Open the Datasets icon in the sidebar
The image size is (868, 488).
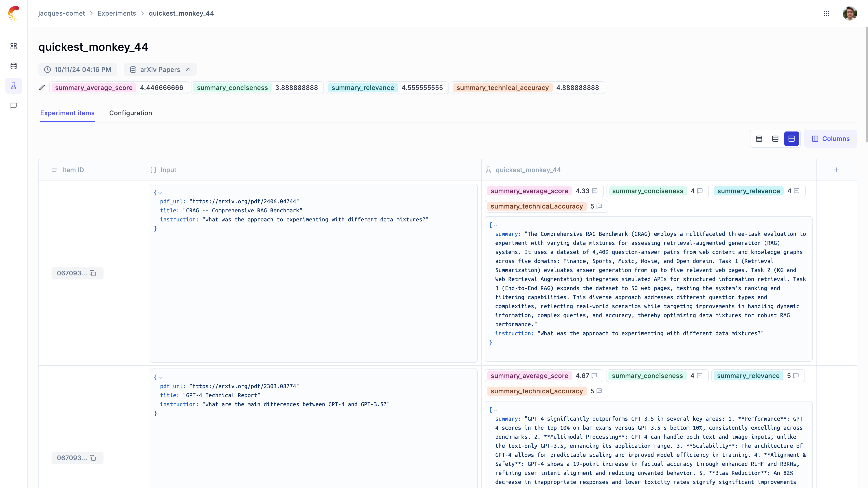coord(14,66)
